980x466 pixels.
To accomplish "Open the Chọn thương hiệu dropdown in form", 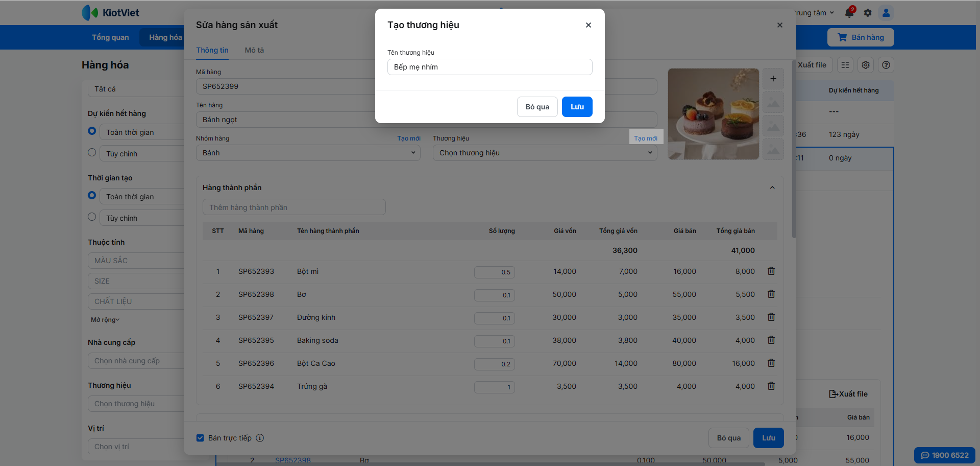I will tap(545, 153).
